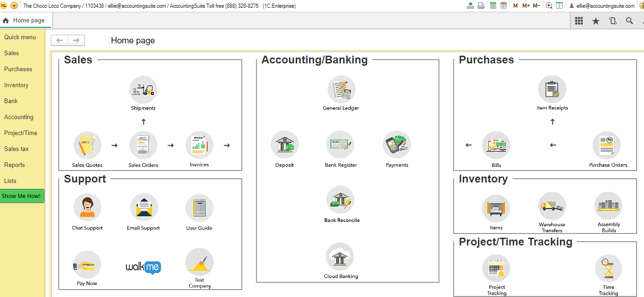
Task: Open the Shipments icon in Sales
Action: [143, 90]
